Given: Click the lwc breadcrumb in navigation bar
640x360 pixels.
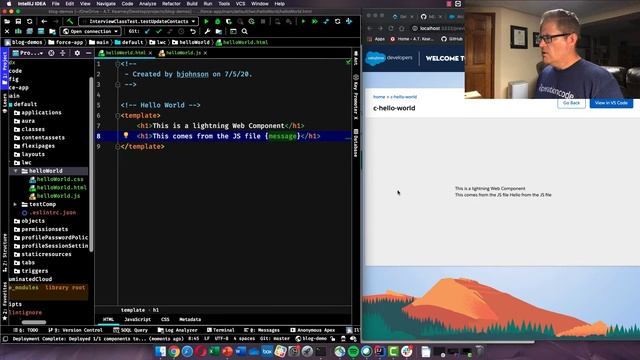Looking at the screenshot, I should pos(158,42).
